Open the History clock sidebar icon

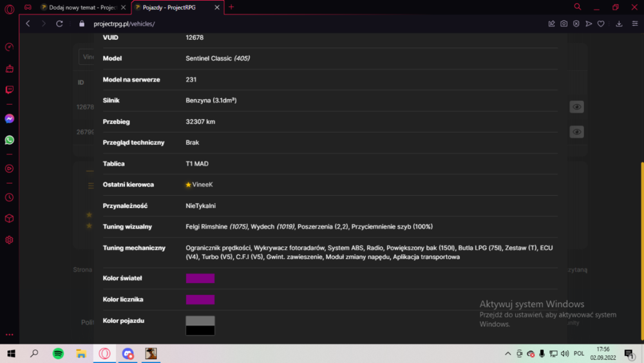(10, 198)
